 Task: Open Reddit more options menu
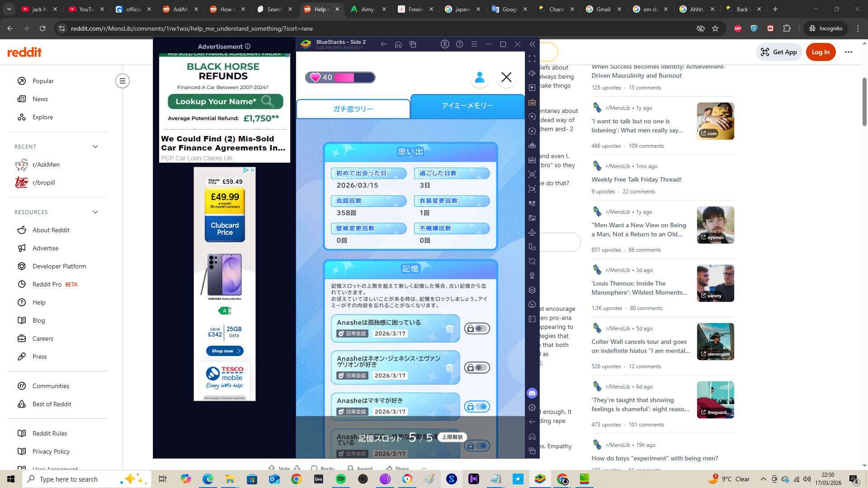coord(849,52)
